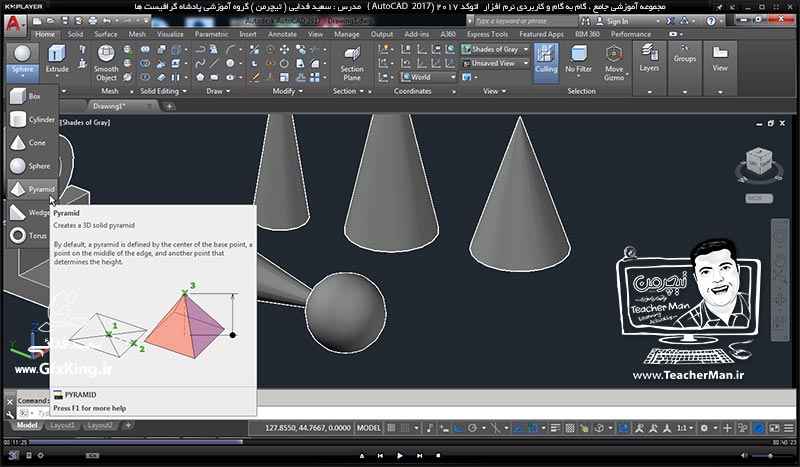Image resolution: width=800 pixels, height=467 pixels.
Task: Toggle polar tracking in status bar
Action: tap(472, 428)
